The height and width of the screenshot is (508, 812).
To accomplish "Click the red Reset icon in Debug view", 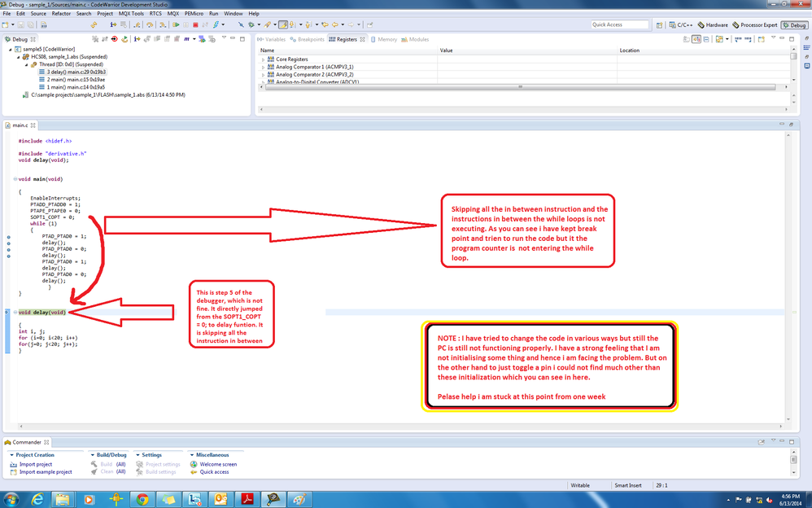I will 114,39.
